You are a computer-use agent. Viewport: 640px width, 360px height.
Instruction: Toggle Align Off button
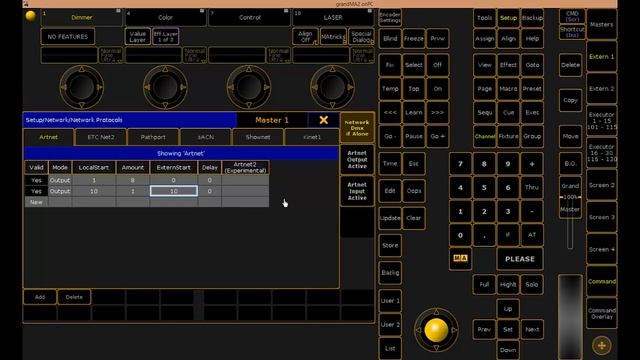[x=305, y=37]
